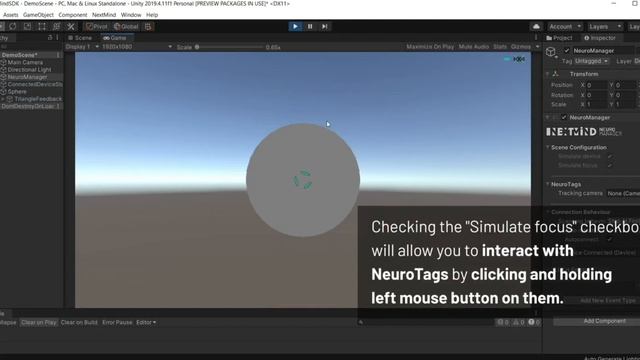This screenshot has width=640, height=360.
Task: Toggle the Simulate device checkbox
Action: [609, 156]
